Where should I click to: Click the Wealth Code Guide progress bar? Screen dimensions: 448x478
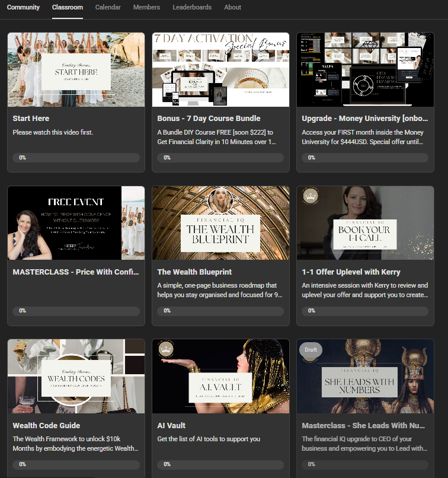76,464
